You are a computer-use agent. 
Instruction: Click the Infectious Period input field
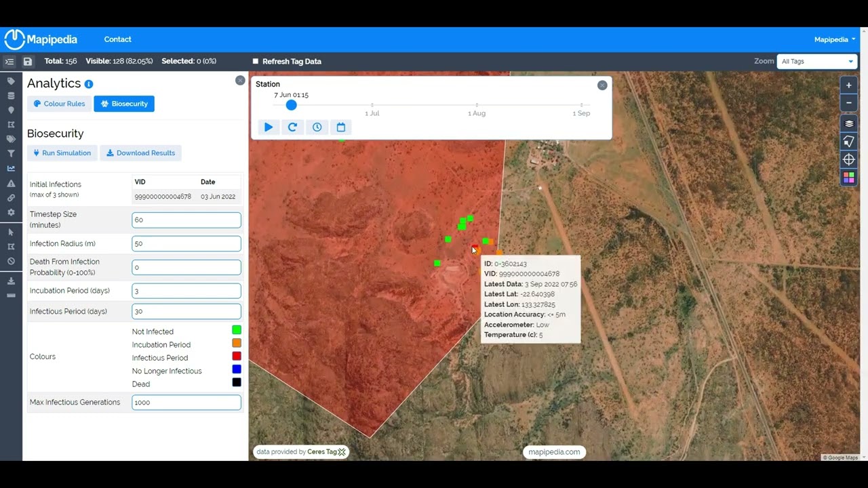186,312
